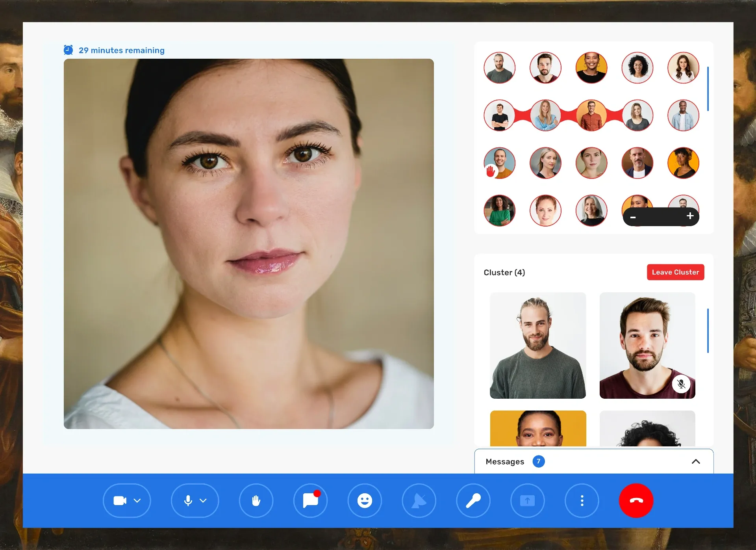Click the key icon in the toolbar
Screen dimensions: 756x550
(473, 500)
